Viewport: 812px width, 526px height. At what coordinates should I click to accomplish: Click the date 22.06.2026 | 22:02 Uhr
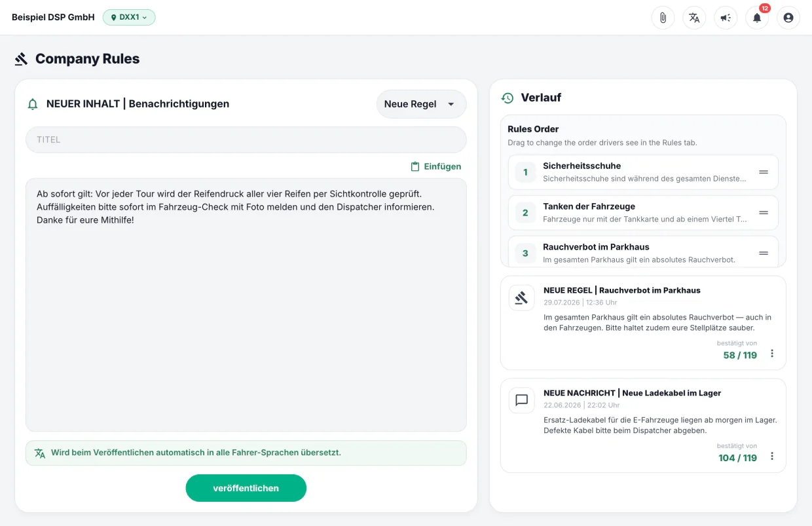point(580,405)
